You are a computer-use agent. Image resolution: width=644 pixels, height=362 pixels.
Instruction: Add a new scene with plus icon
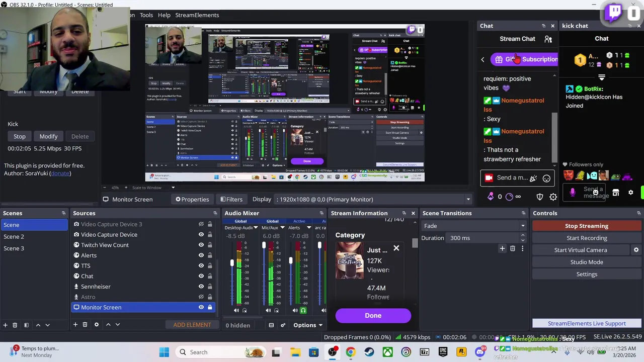5,325
